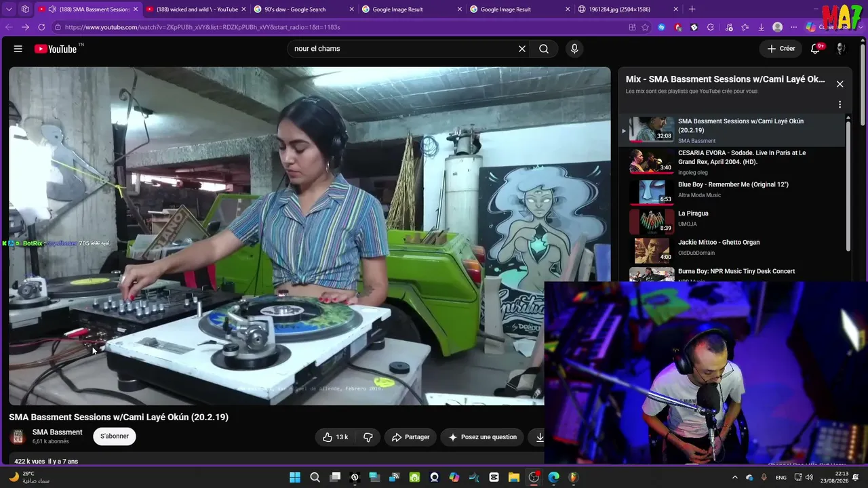Close the Mix playlist panel
This screenshot has height=488, width=868.
[840, 84]
